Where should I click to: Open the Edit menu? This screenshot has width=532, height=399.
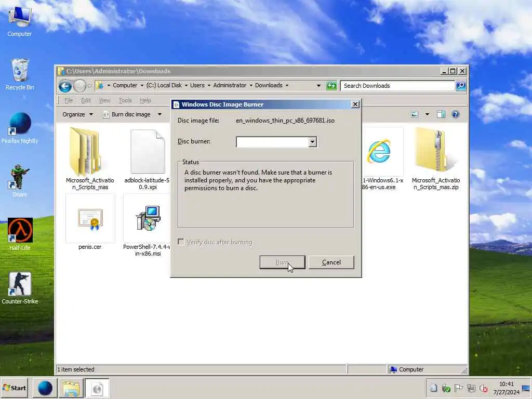(x=86, y=100)
